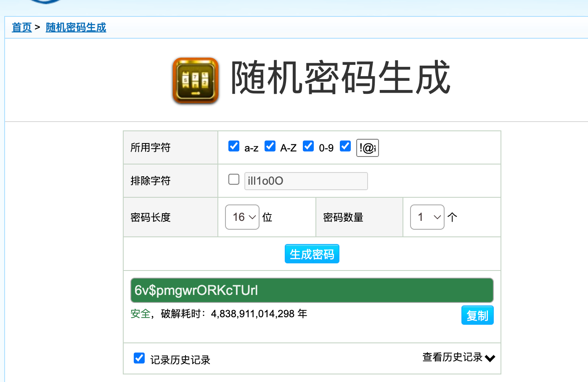Enable the 排除字符 exclude characters checkbox

click(233, 179)
